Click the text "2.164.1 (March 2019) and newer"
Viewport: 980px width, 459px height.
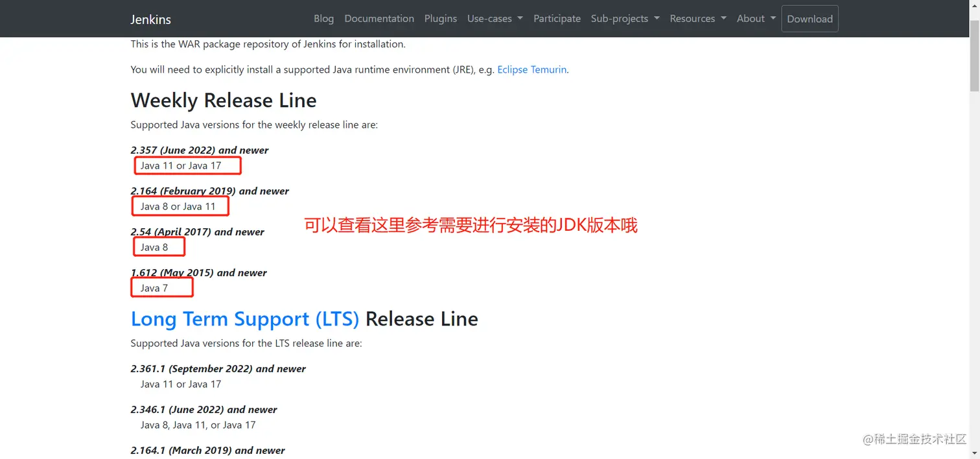[208, 450]
